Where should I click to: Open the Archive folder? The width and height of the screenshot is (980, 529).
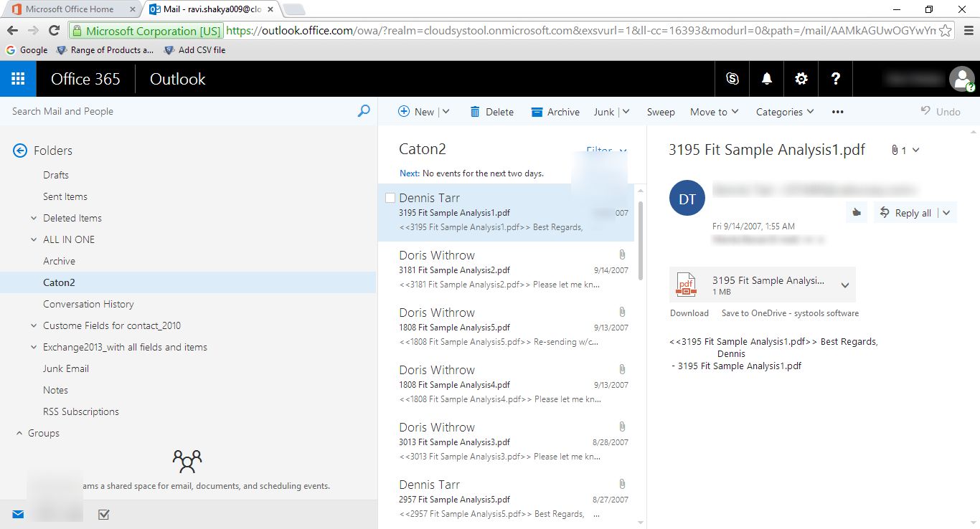tap(59, 261)
